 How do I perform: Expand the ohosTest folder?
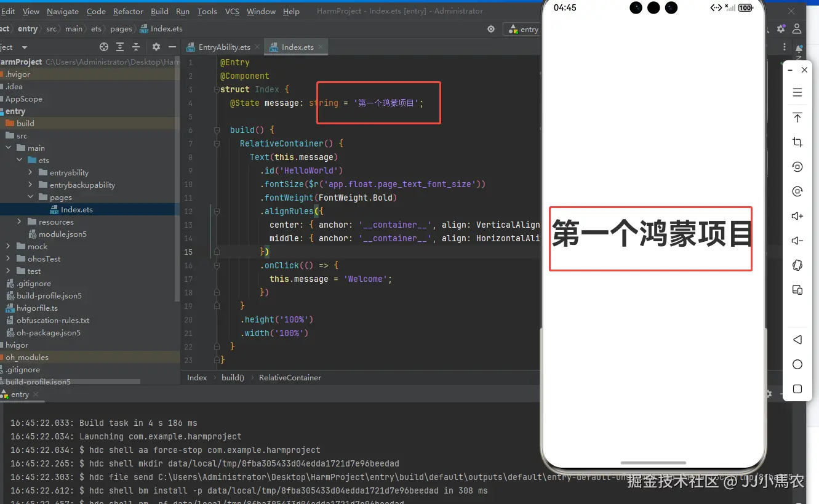click(x=8, y=258)
